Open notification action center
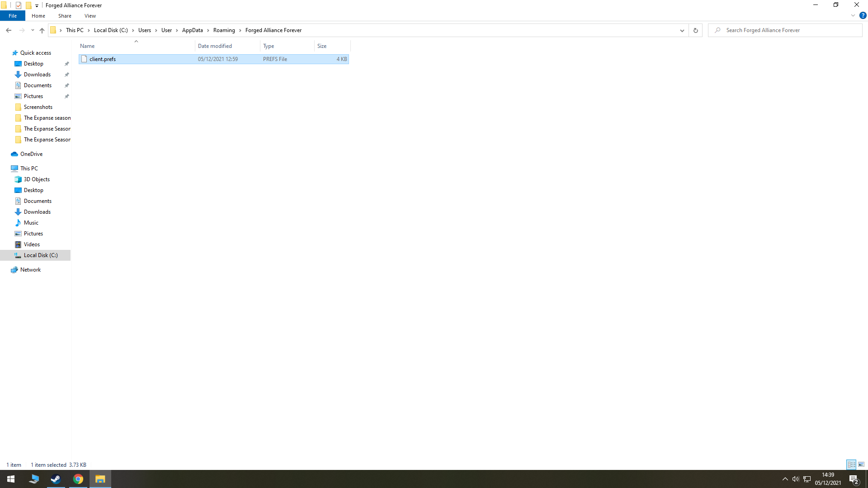The height and width of the screenshot is (488, 868). pyautogui.click(x=854, y=479)
